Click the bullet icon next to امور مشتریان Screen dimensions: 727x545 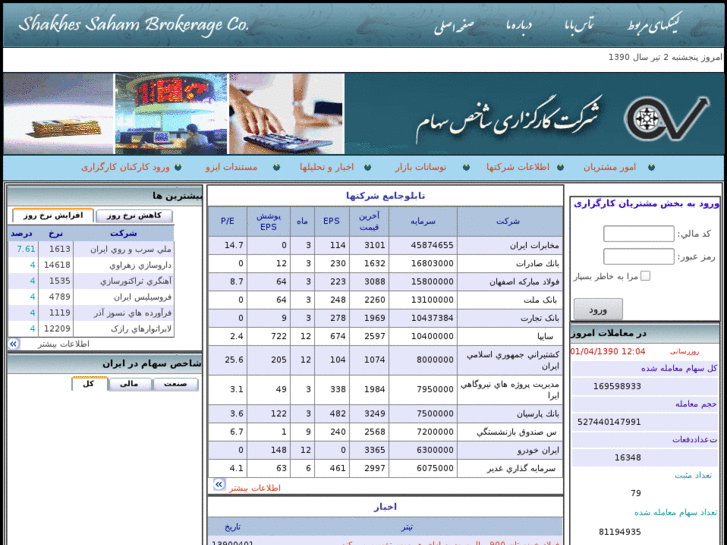point(651,167)
